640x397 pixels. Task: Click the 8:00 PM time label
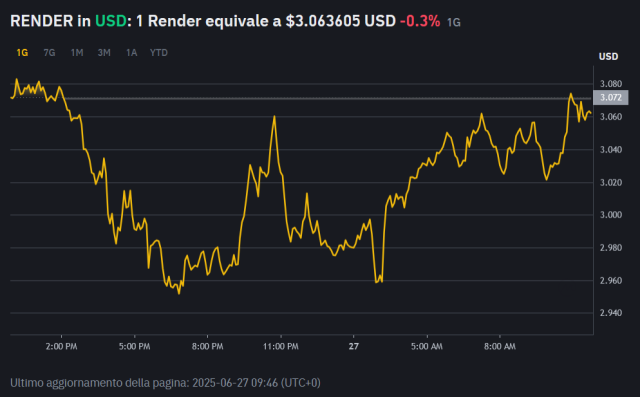point(207,346)
